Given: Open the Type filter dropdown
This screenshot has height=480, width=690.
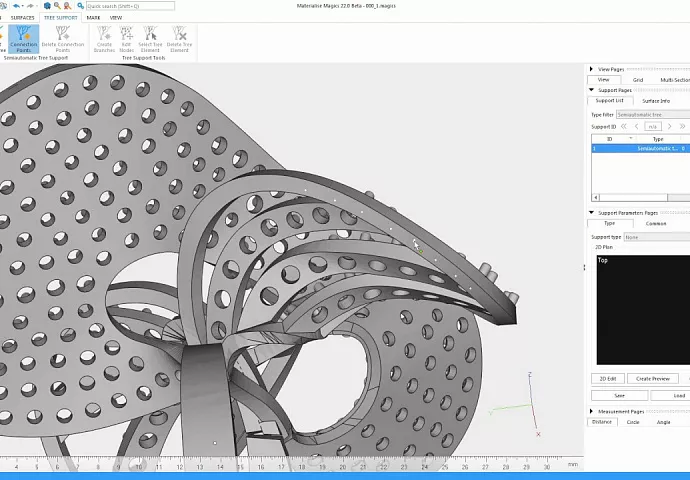Looking at the screenshot, I should [x=653, y=114].
